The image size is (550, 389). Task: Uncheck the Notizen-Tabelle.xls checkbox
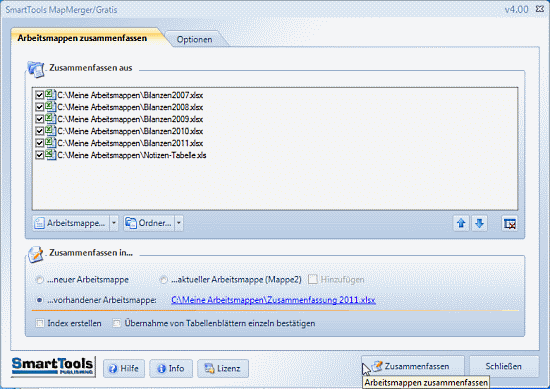point(39,155)
